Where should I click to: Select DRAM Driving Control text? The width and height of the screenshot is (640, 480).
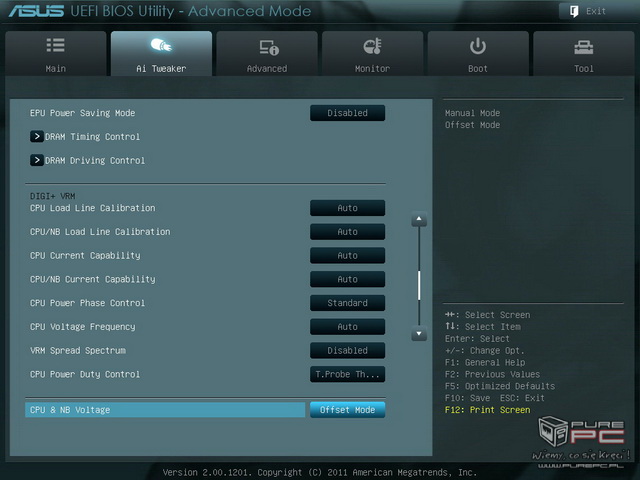95,160
